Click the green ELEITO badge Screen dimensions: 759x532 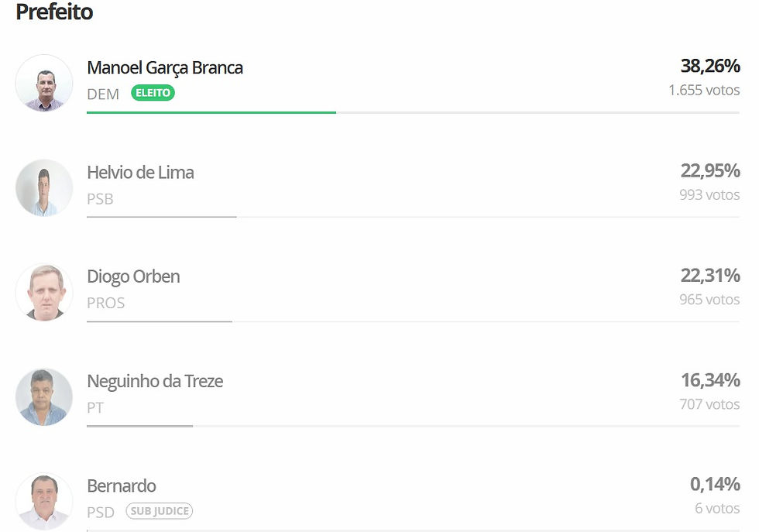click(153, 94)
